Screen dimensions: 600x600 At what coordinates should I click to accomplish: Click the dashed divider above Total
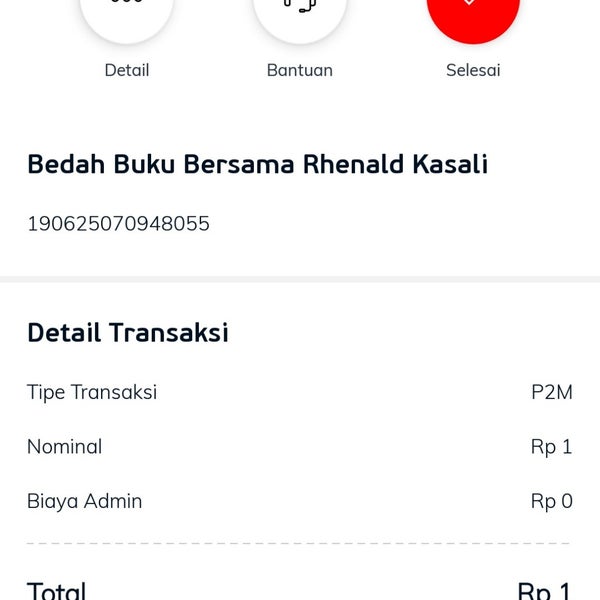point(298,543)
